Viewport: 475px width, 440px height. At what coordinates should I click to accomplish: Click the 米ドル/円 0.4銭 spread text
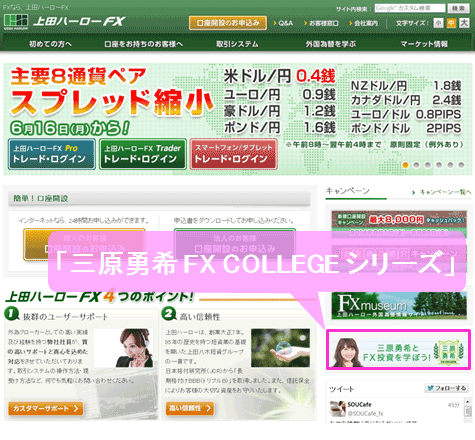[279, 76]
